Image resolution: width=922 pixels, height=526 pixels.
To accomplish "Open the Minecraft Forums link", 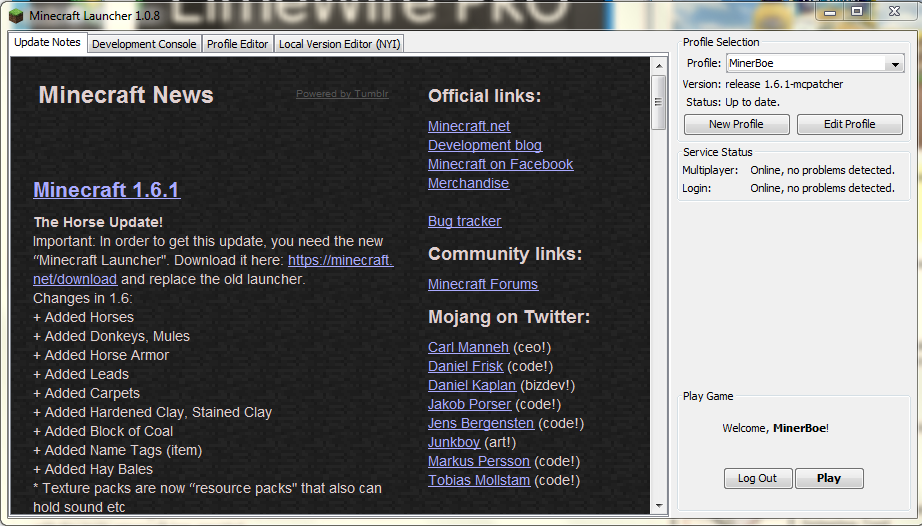I will [483, 284].
